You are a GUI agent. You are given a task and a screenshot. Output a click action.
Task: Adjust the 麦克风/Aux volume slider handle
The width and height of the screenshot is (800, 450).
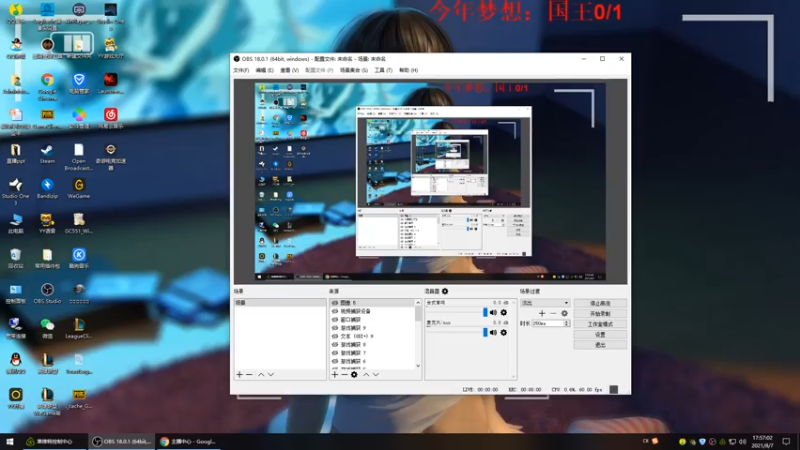tap(485, 332)
